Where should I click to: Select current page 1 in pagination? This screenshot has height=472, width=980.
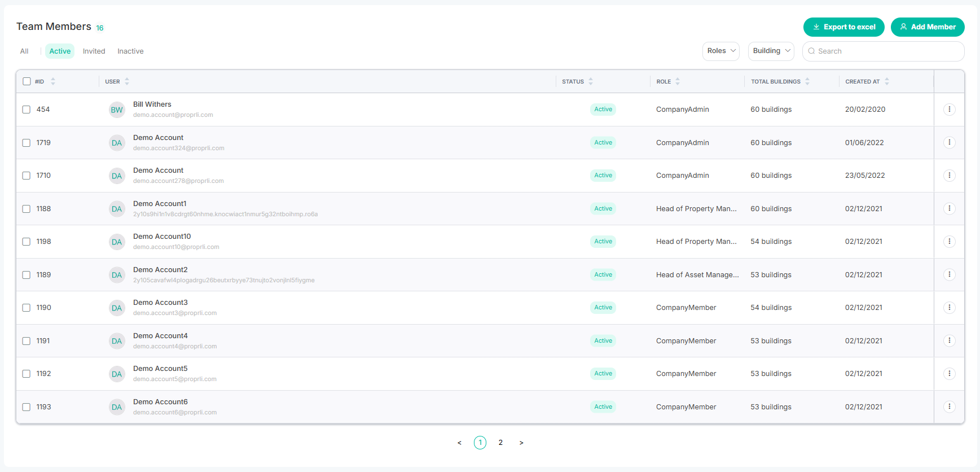480,443
